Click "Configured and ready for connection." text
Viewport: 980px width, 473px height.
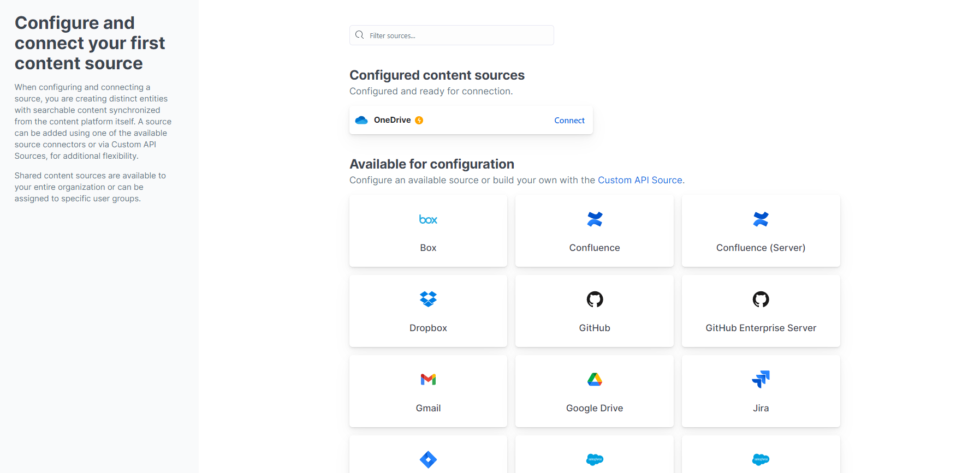[x=431, y=91]
